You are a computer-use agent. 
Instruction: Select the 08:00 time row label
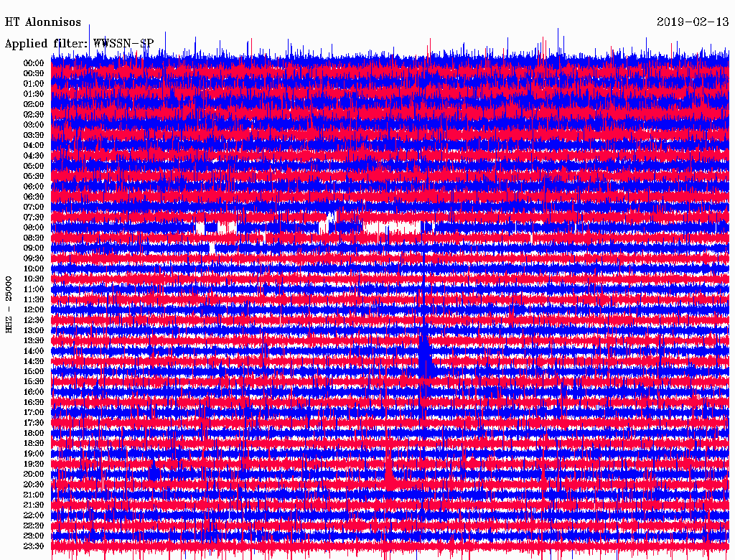[x=34, y=228]
